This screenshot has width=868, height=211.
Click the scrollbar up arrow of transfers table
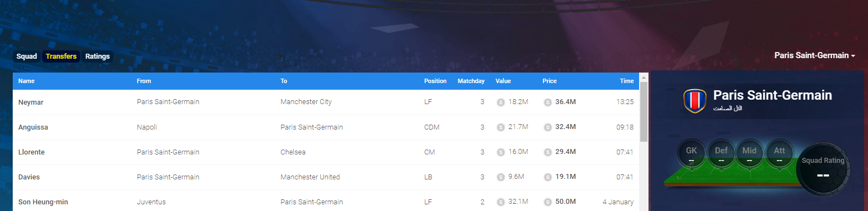pos(644,78)
